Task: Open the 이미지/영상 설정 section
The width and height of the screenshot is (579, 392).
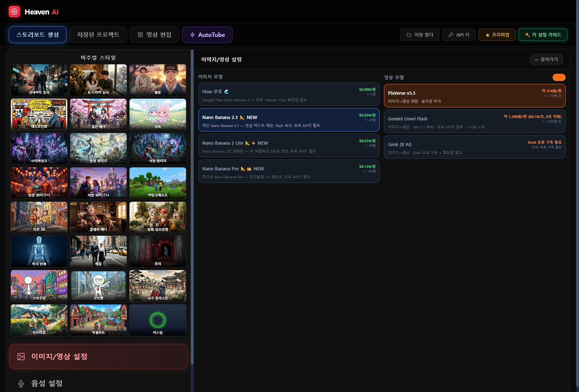Action: [98, 357]
